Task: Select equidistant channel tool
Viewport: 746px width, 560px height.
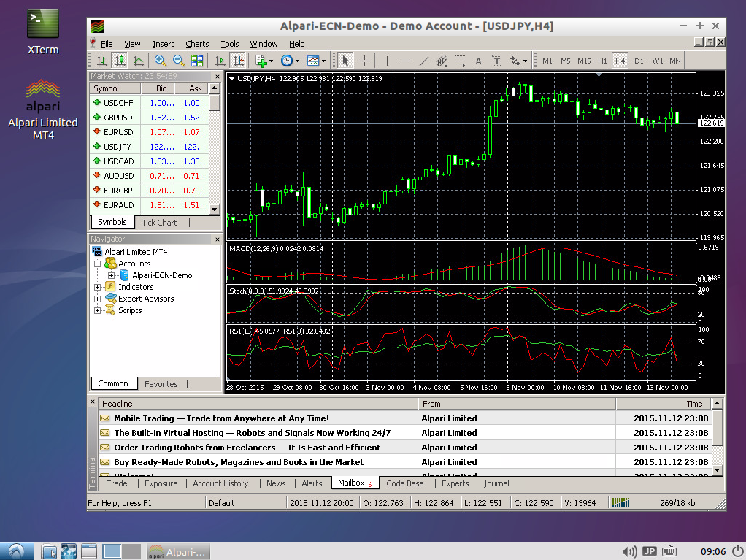Action: coord(442,61)
